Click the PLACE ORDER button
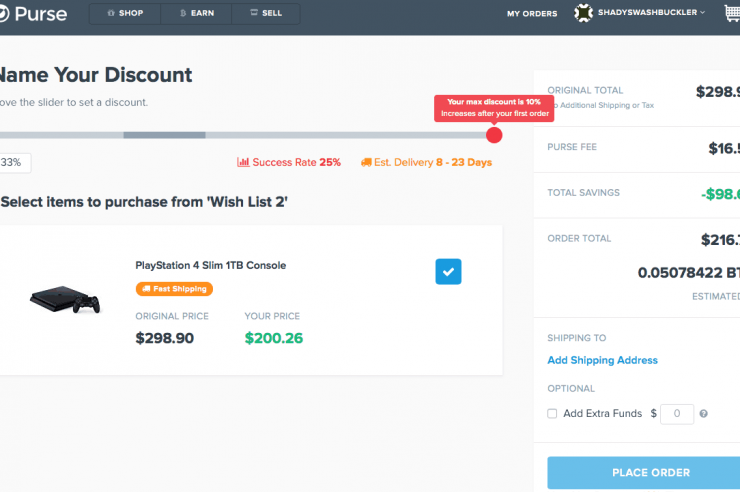The height and width of the screenshot is (492, 740). 644,473
